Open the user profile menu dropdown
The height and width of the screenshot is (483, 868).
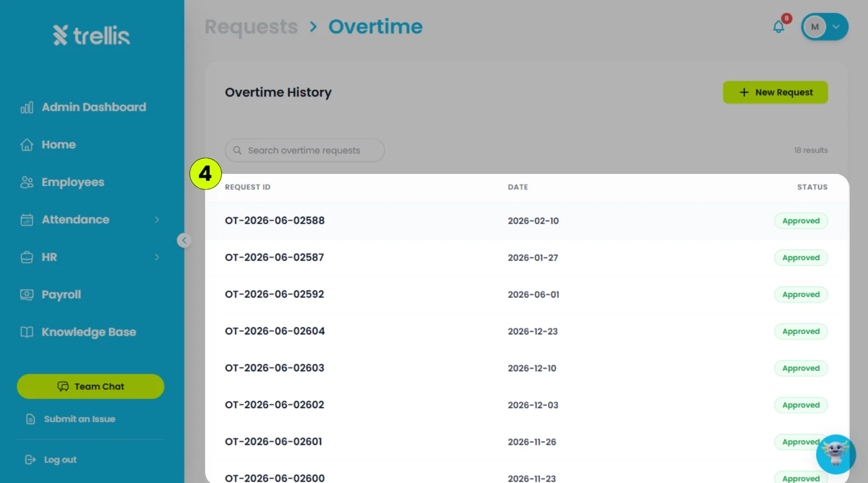click(825, 27)
